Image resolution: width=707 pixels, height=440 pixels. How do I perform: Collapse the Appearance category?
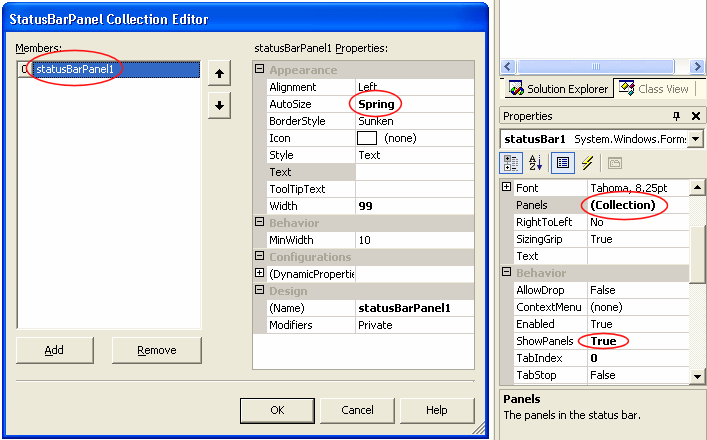coord(260,70)
